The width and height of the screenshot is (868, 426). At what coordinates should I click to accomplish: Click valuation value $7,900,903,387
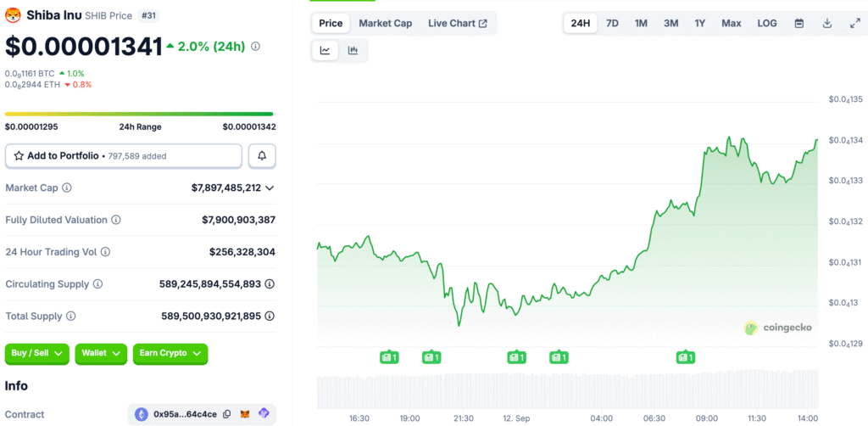click(238, 220)
